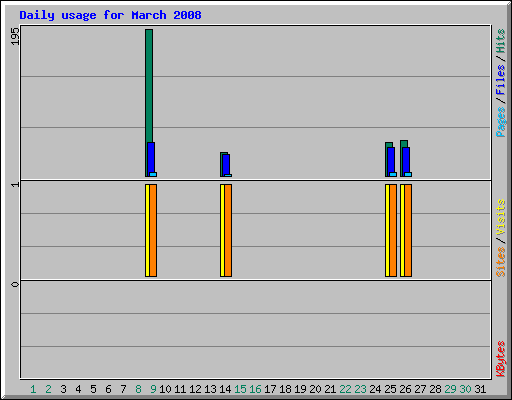Click the '0' y-axis label of the KBytes panel
Screen dimensions: 512x400
point(15,284)
